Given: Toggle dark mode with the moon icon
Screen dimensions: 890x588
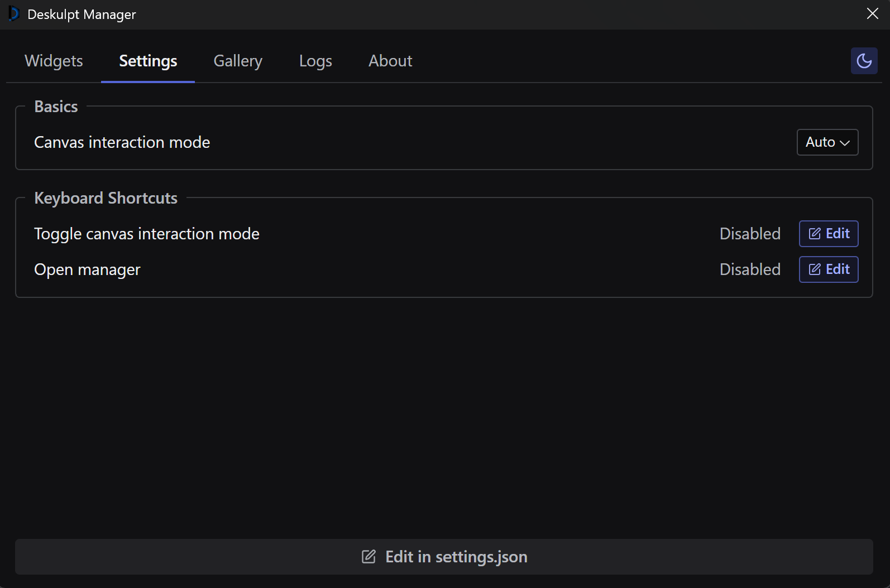Looking at the screenshot, I should [864, 61].
